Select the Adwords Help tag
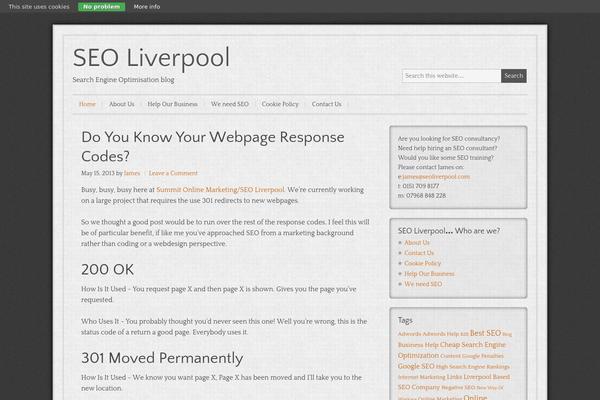Image resolution: width=600 pixels, height=400 pixels. [x=441, y=334]
